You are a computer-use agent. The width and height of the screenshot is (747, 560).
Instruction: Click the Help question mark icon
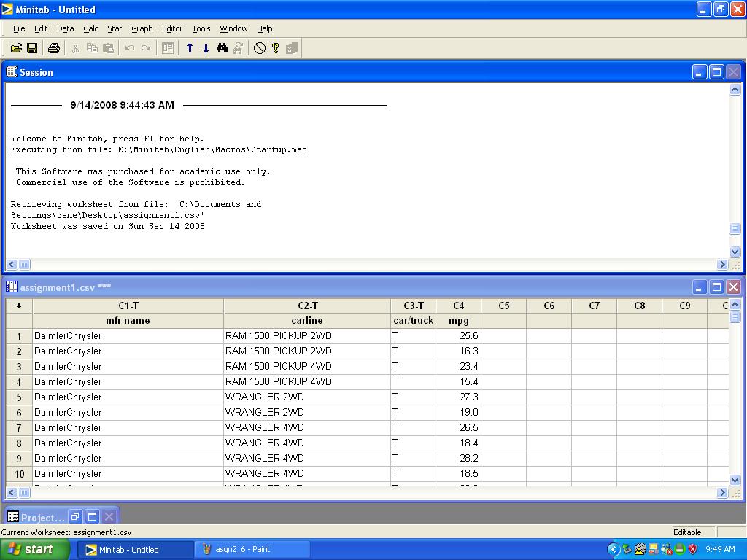(276, 48)
